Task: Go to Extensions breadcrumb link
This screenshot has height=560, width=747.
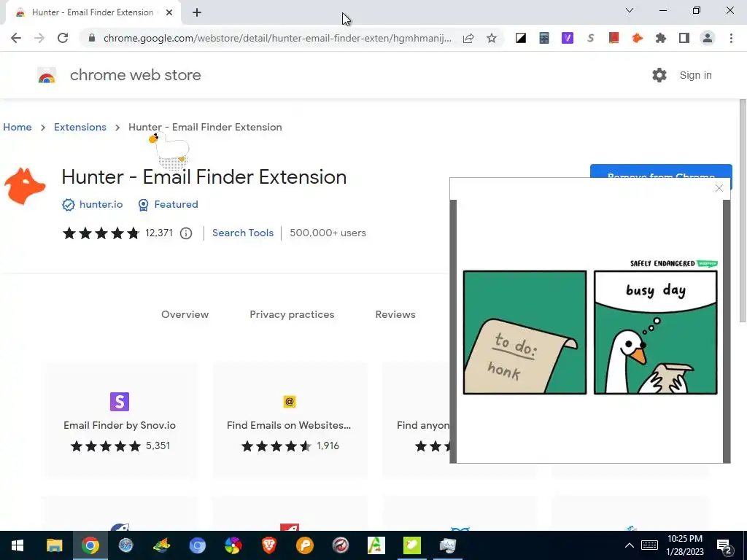Action: tap(80, 127)
